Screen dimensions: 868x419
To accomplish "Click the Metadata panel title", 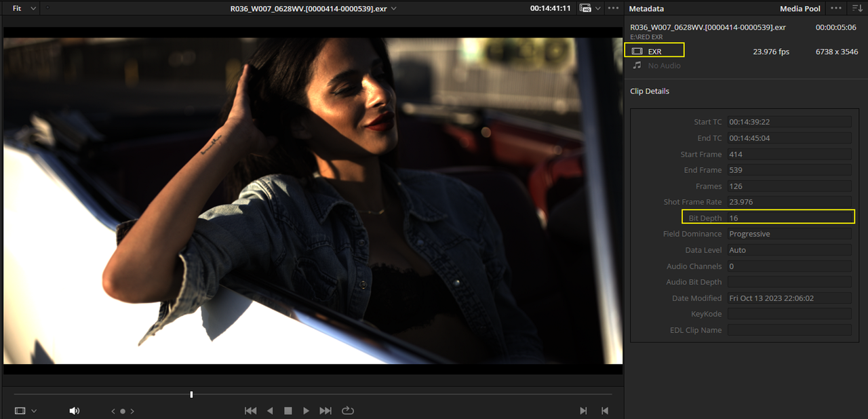I will pos(646,9).
